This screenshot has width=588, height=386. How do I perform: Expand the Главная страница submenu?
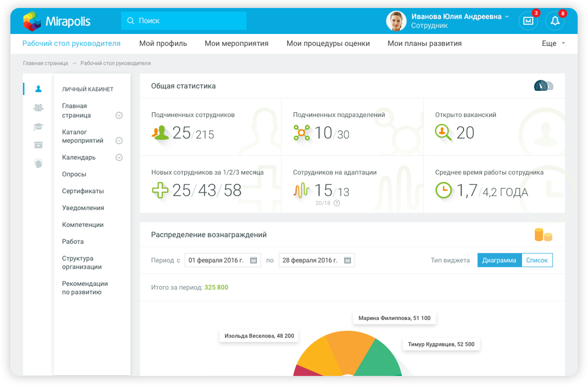[x=119, y=115]
